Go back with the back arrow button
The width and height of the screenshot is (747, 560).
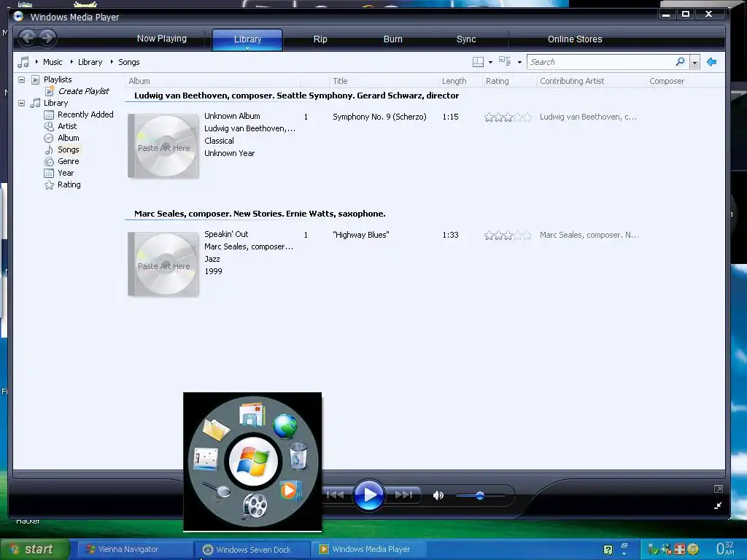[27, 38]
